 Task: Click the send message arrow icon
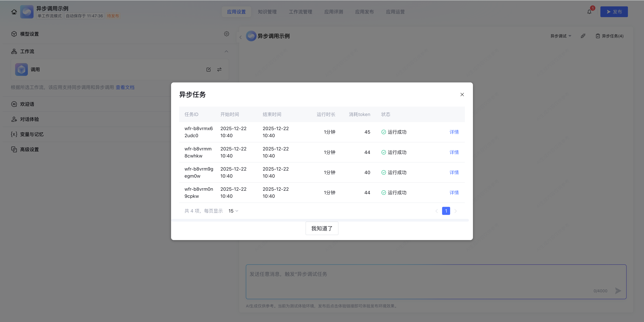[x=618, y=291]
